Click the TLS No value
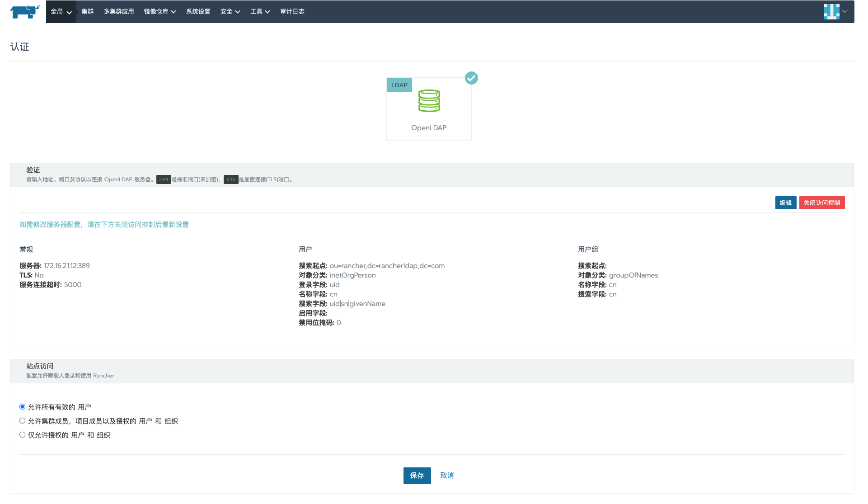Image resolution: width=868 pixels, height=504 pixels. [x=39, y=275]
